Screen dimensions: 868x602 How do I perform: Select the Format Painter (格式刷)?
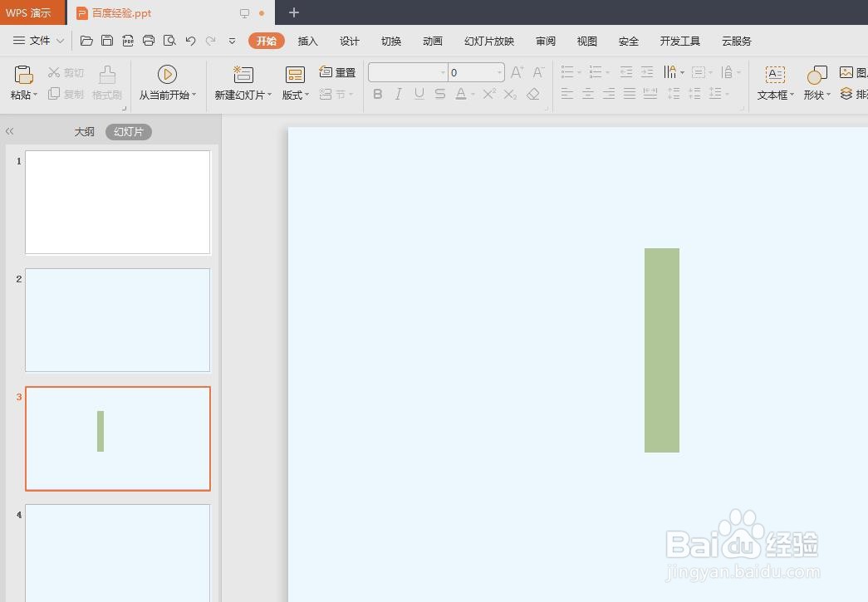pos(107,83)
